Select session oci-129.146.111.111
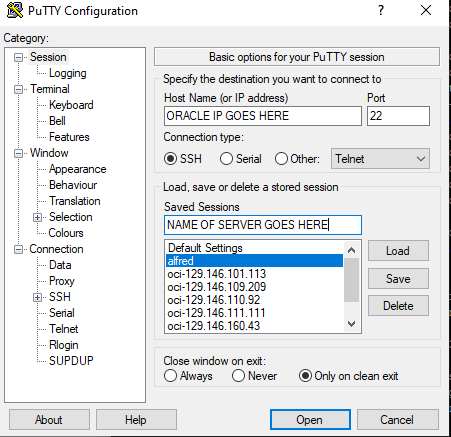This screenshot has width=451, height=437. (x=254, y=313)
